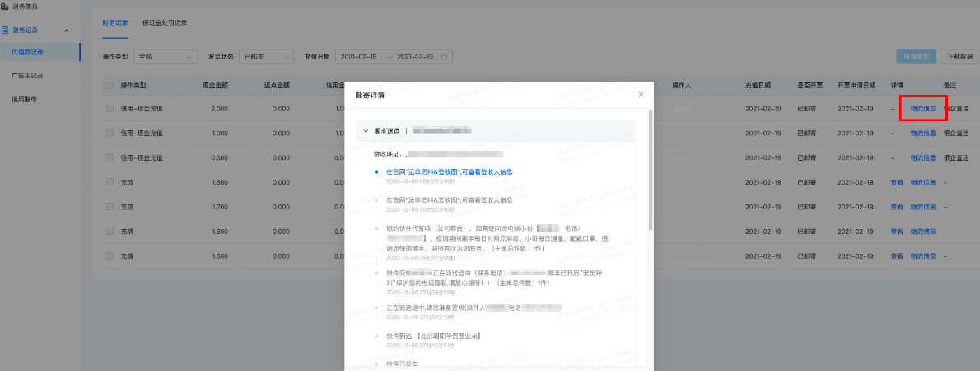980x371 pixels.
Task: Click 查看 in the 1.500 row
Action: [897, 256]
